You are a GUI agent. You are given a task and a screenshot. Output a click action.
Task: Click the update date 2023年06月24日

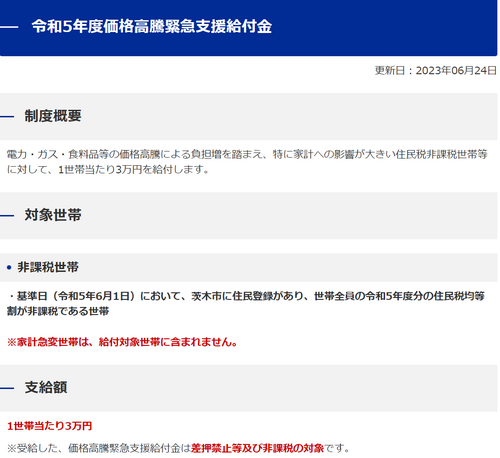[x=456, y=70]
